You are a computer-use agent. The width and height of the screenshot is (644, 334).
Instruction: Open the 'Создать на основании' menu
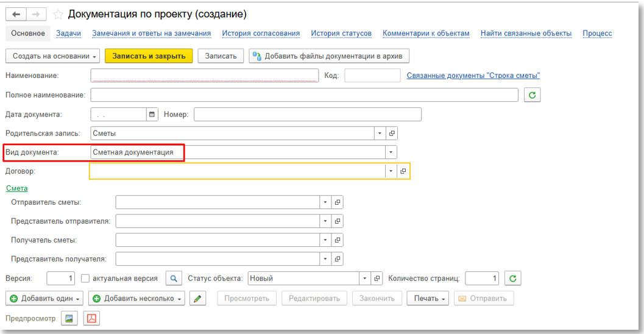tap(53, 56)
